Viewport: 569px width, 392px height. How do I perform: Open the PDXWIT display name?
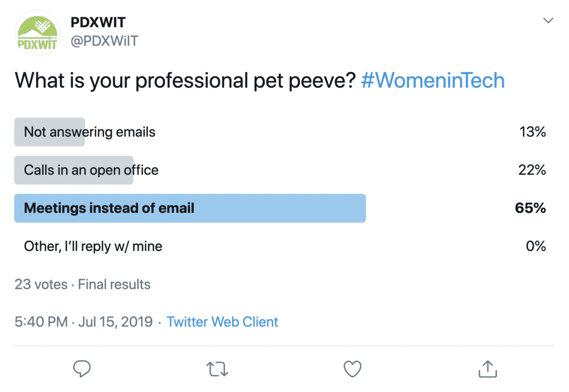click(x=98, y=23)
